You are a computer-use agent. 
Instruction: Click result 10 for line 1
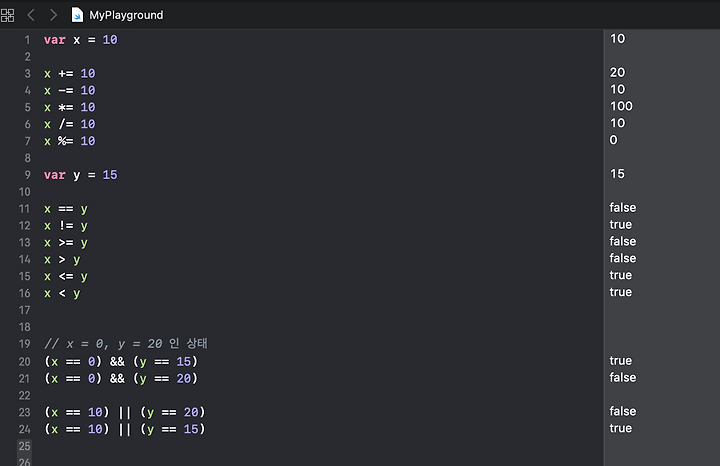[x=618, y=39]
